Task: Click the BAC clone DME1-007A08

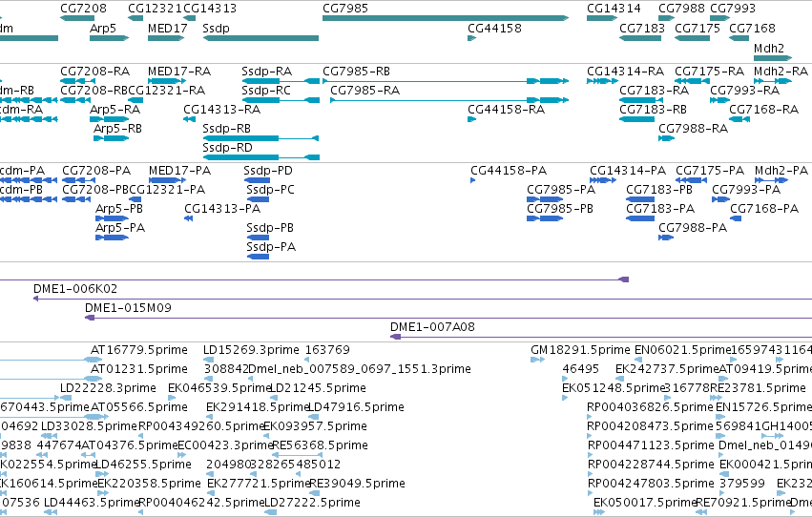Action: click(601, 337)
